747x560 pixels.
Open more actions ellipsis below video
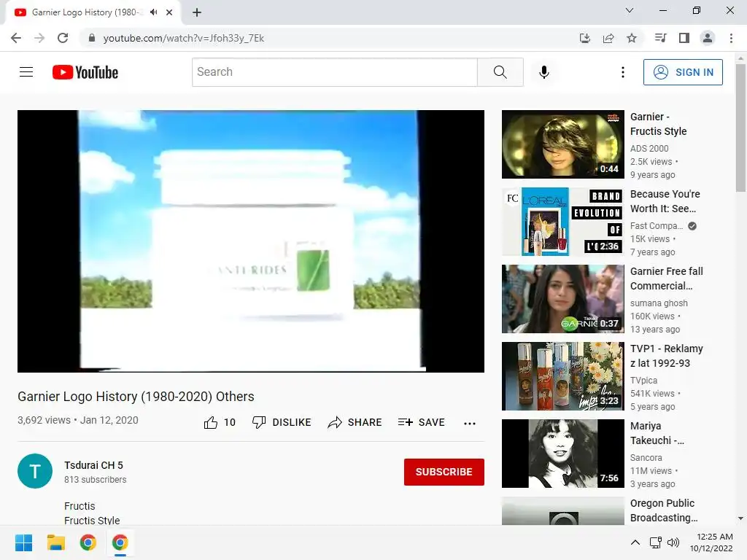point(470,424)
